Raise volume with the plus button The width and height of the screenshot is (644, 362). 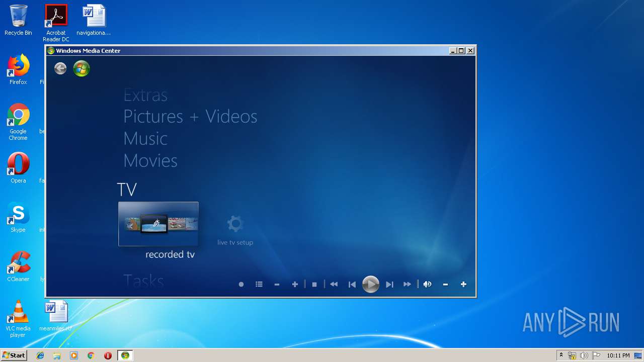(463, 285)
